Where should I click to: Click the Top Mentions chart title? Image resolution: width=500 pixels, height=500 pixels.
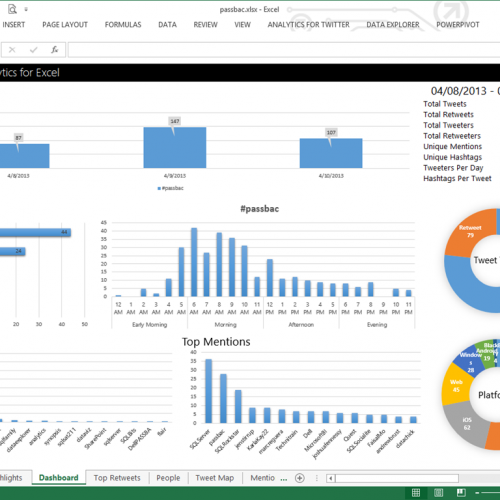pos(216,342)
